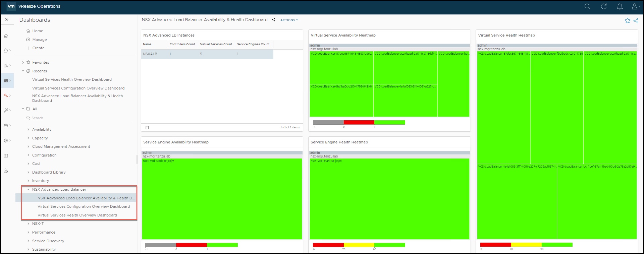This screenshot has width=644, height=254.
Task: Click VCD-LoadBalancer-fbc1ba0c cell in Virtual Service Availability Heatmap
Action: click(x=341, y=101)
